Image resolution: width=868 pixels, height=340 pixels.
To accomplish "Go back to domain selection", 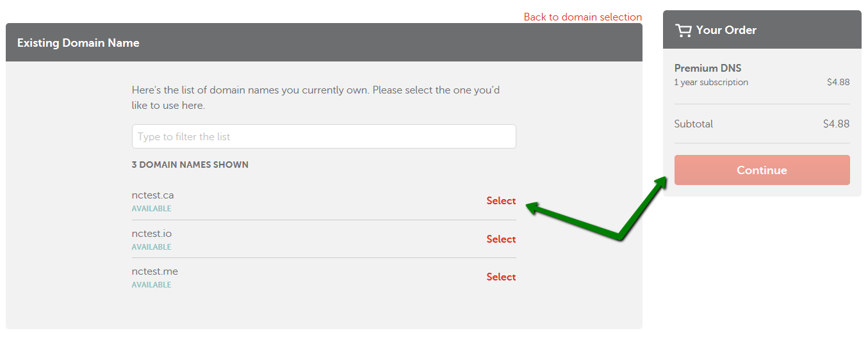I will 583,17.
